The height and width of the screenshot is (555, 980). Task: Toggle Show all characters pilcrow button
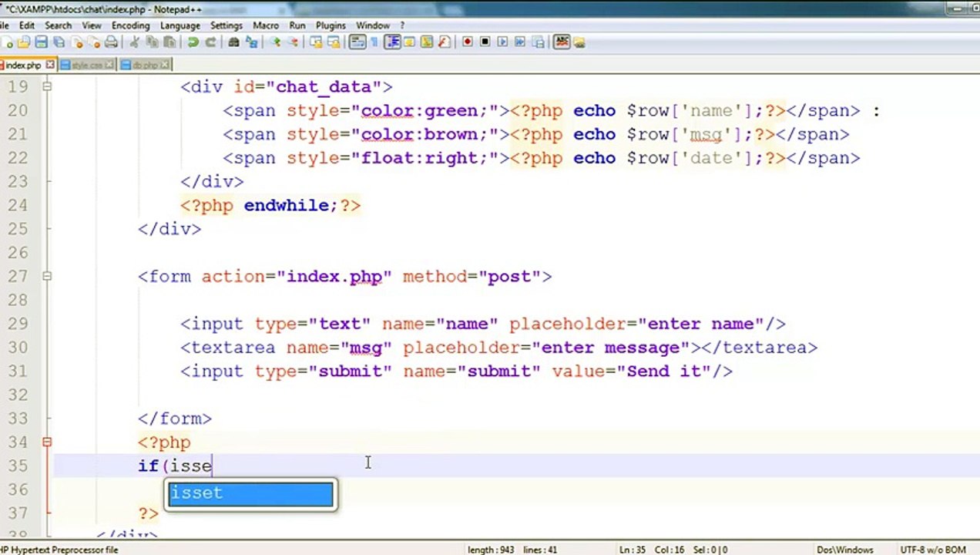point(374,42)
